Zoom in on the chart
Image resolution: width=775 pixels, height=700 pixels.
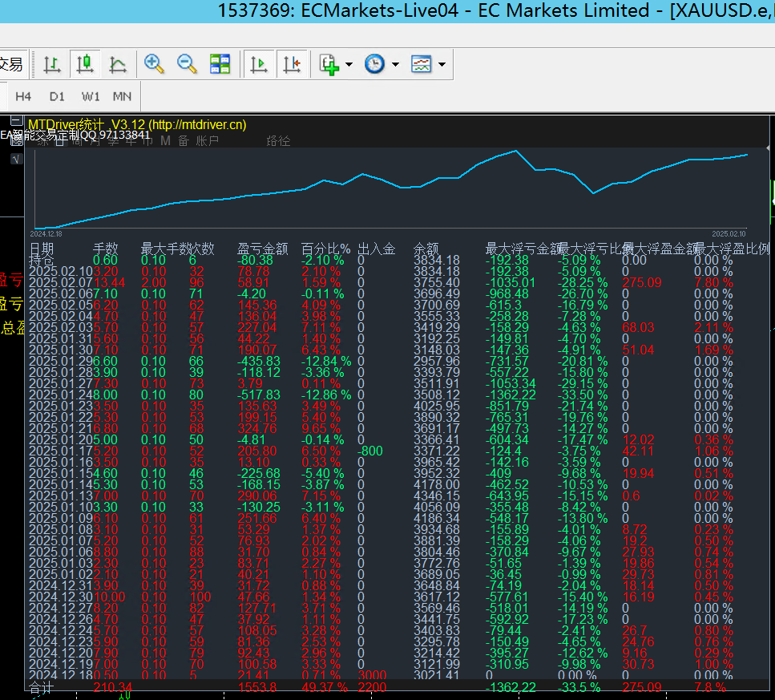coord(155,64)
